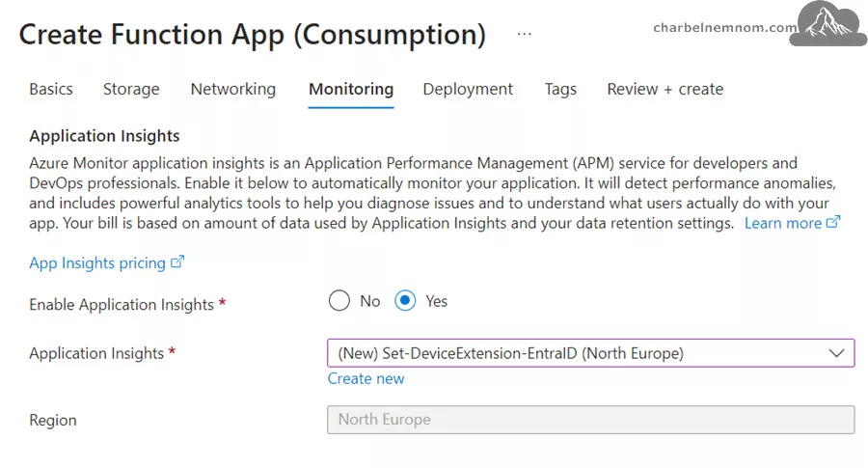The width and height of the screenshot is (868, 468).
Task: Click the Application Insights section heading
Action: tap(104, 136)
